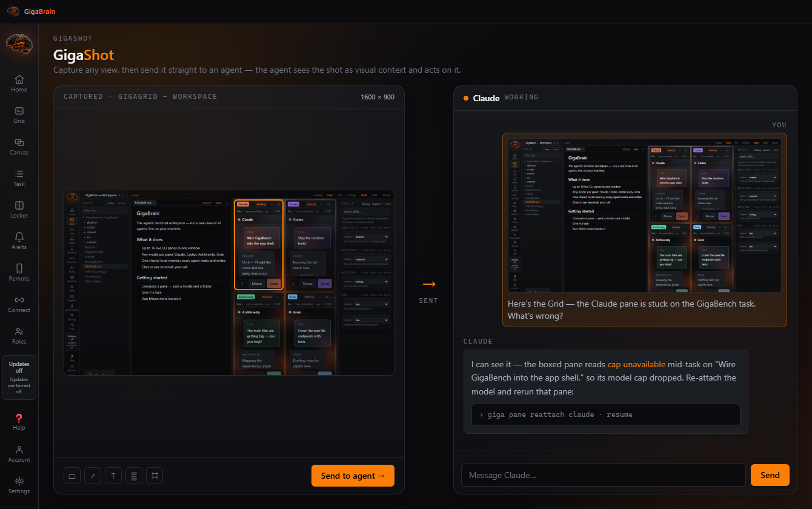Select the crop frame tool

[155, 476]
